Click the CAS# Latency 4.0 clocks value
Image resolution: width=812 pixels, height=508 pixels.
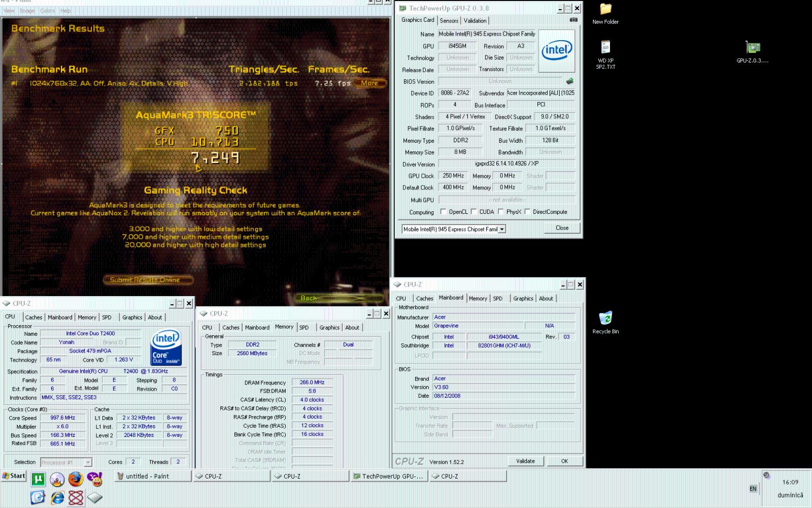click(x=312, y=400)
